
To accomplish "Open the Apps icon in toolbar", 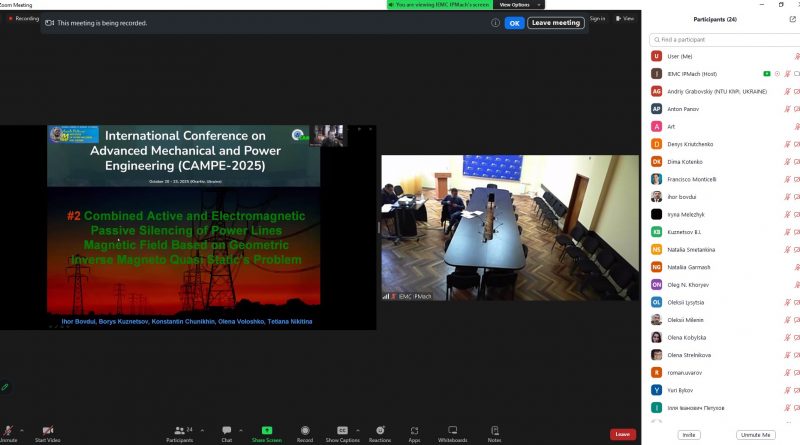I will click(x=414, y=430).
